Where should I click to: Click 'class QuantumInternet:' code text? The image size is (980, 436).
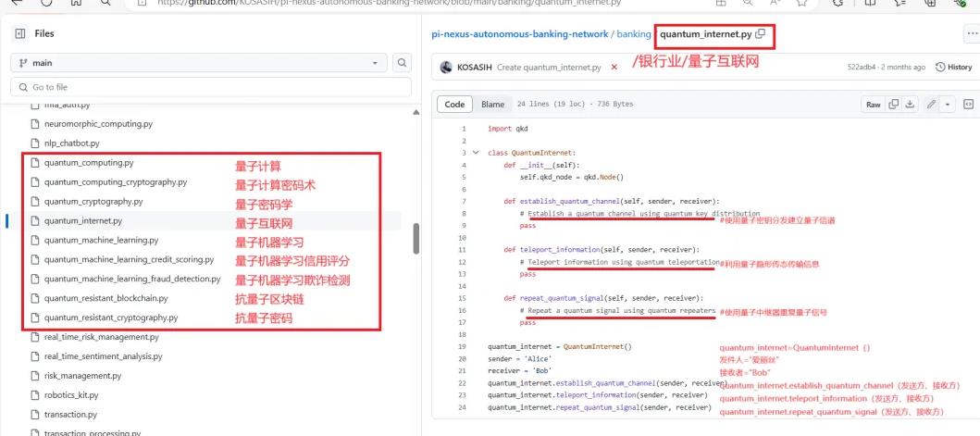coord(531,153)
